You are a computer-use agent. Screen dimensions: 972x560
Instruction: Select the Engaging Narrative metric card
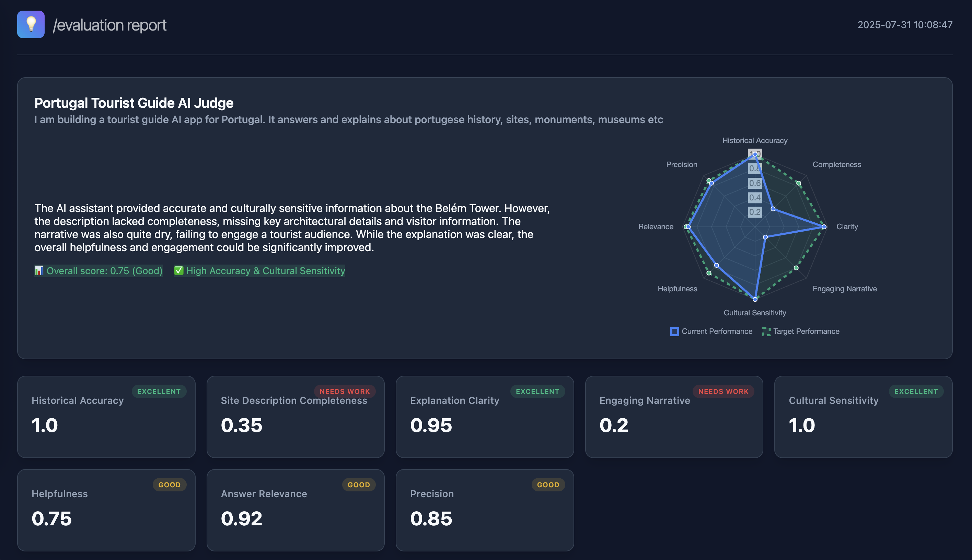tap(674, 417)
